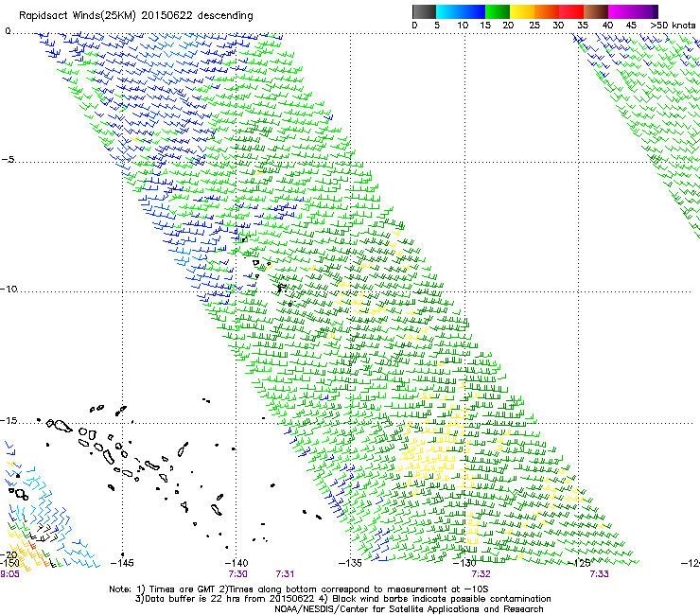700x615 pixels.
Task: Click the '20' label under the color bar
Action: tap(508, 25)
